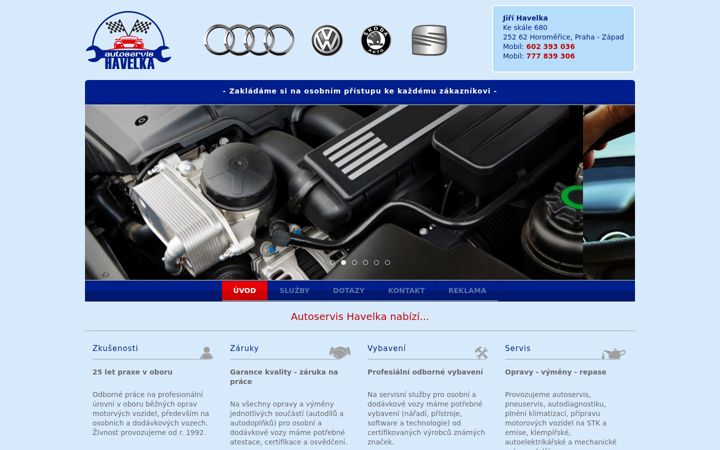
Task: Open the REKLAMA menu tab
Action: (467, 291)
